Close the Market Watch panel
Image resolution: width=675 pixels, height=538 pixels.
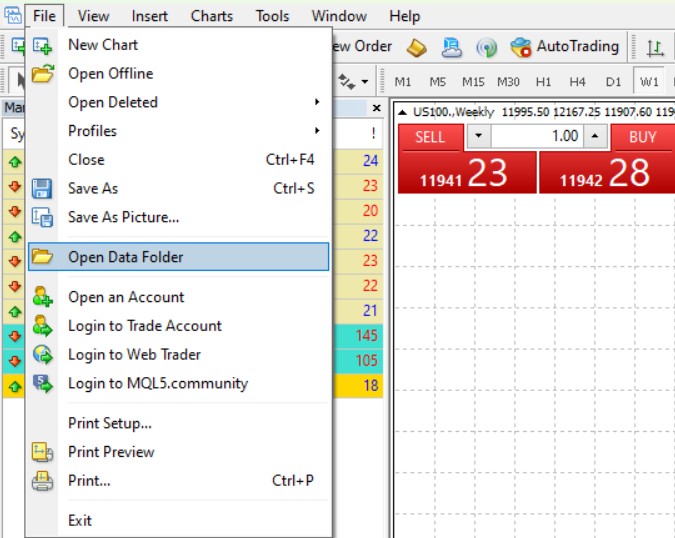click(376, 108)
